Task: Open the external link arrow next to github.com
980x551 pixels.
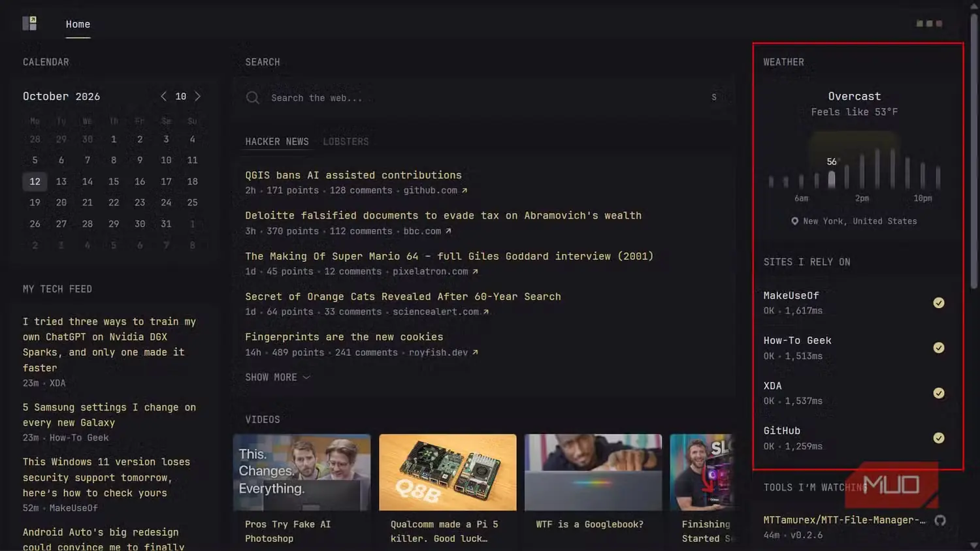Action: coord(465,191)
